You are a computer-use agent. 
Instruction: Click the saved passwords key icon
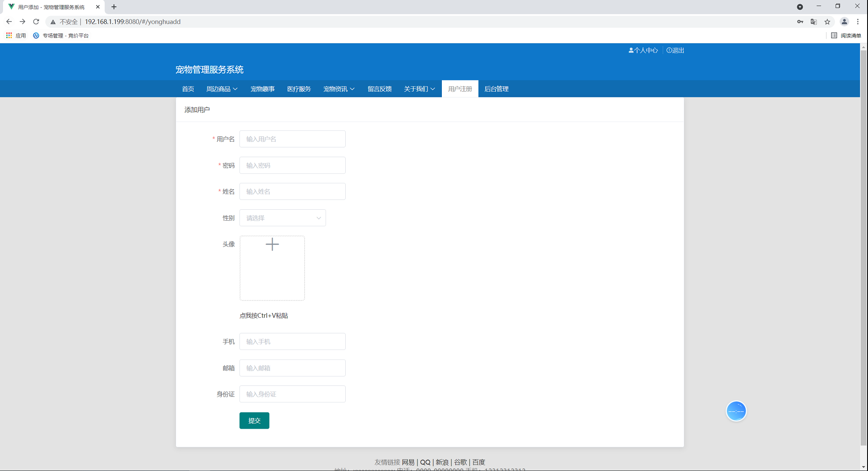(x=800, y=22)
